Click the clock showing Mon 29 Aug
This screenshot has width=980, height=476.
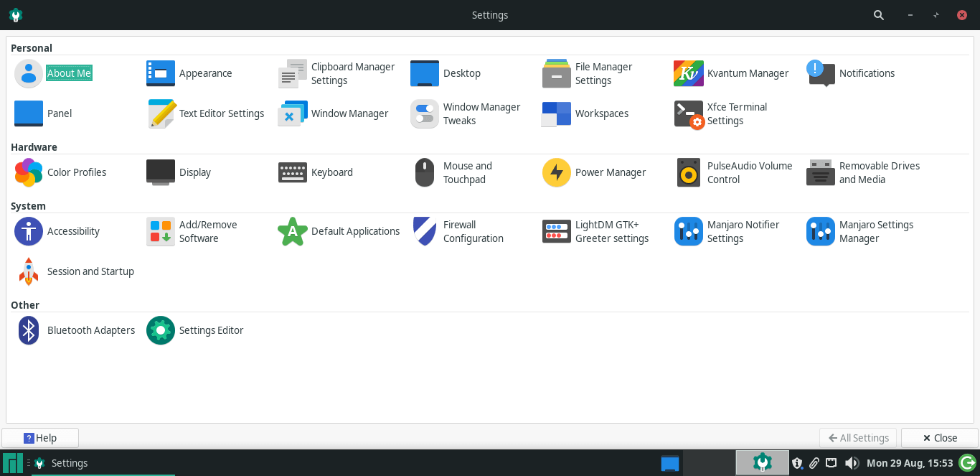(910, 463)
